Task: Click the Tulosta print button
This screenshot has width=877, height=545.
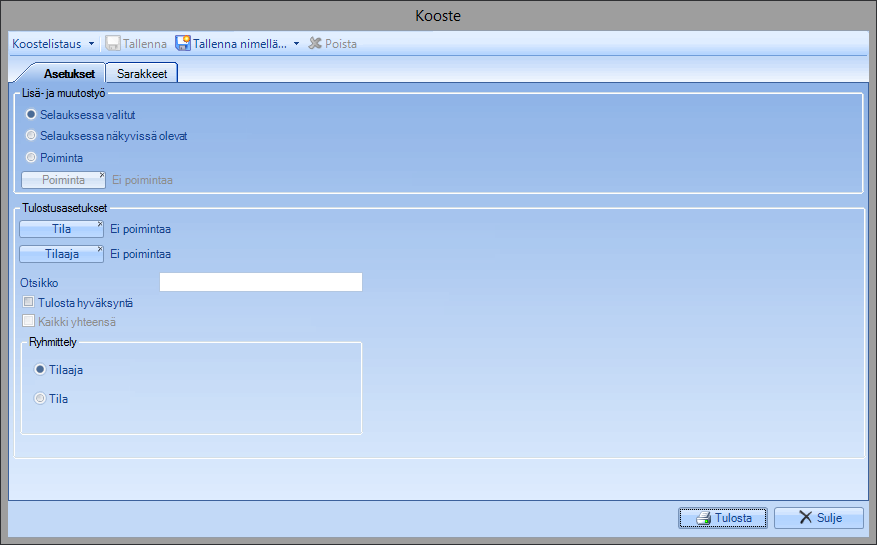Action: (722, 518)
